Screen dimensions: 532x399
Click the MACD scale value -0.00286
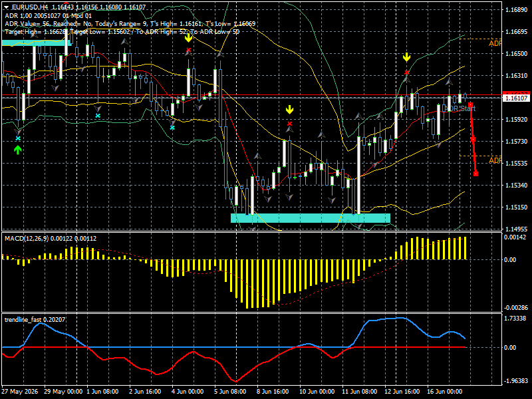point(516,308)
